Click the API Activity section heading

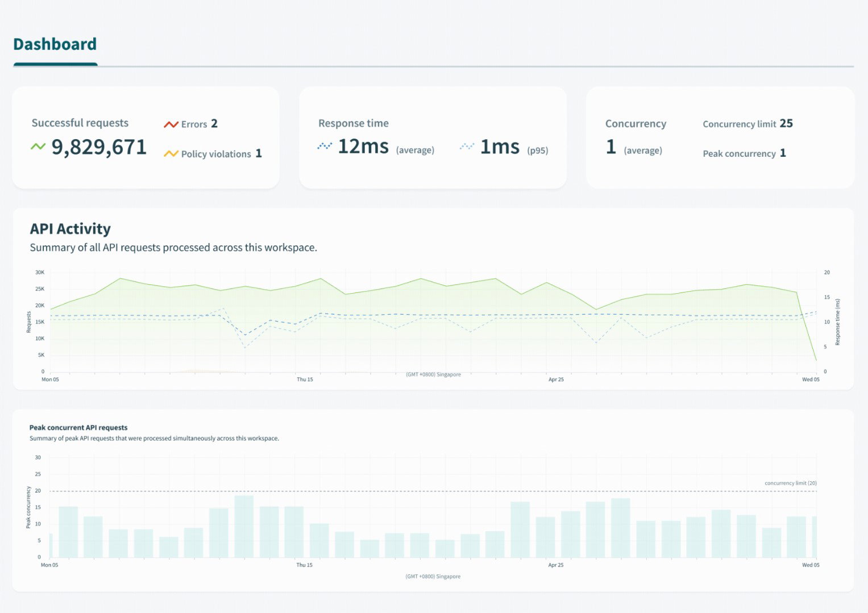(70, 229)
